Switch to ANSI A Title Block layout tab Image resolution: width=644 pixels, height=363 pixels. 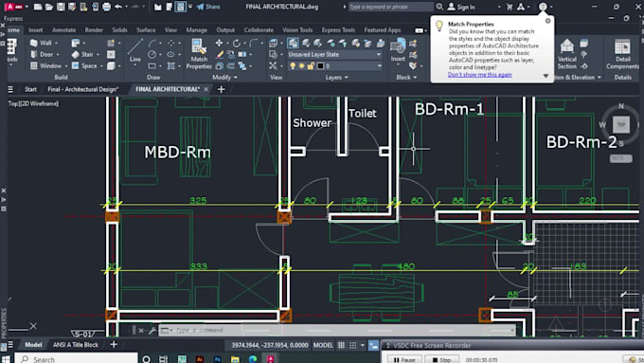click(x=76, y=345)
